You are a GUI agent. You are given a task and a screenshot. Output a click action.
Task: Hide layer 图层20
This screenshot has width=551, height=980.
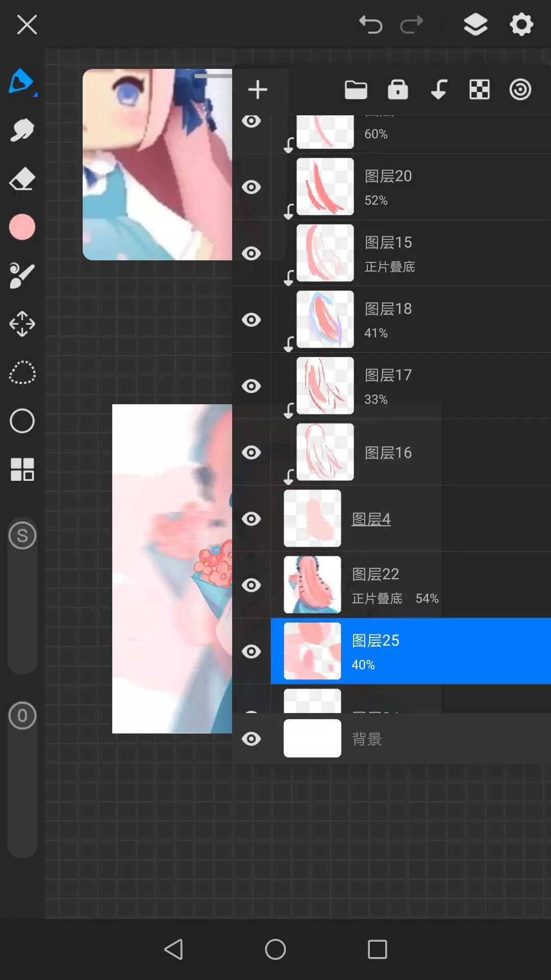tap(251, 187)
